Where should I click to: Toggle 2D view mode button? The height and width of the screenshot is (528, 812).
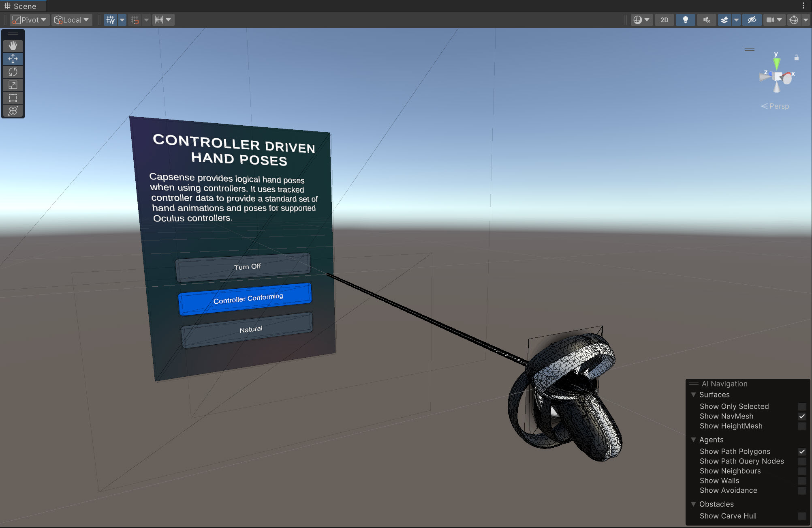[x=664, y=20]
